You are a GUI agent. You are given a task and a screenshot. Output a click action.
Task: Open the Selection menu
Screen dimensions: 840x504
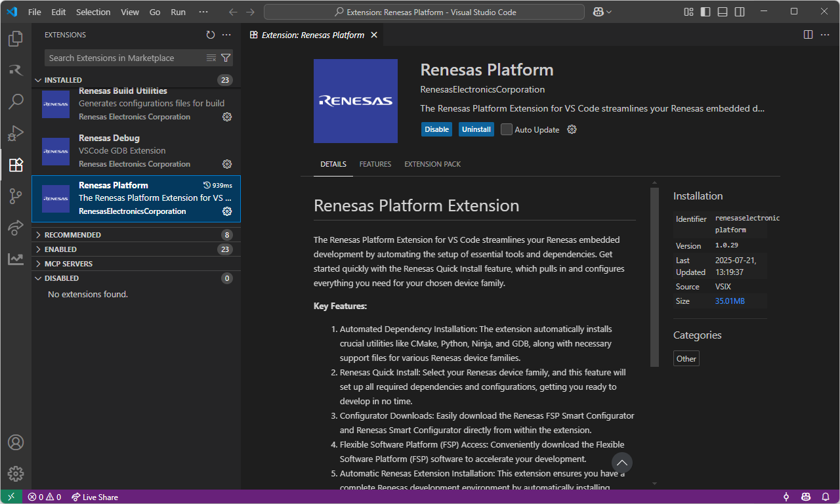93,12
